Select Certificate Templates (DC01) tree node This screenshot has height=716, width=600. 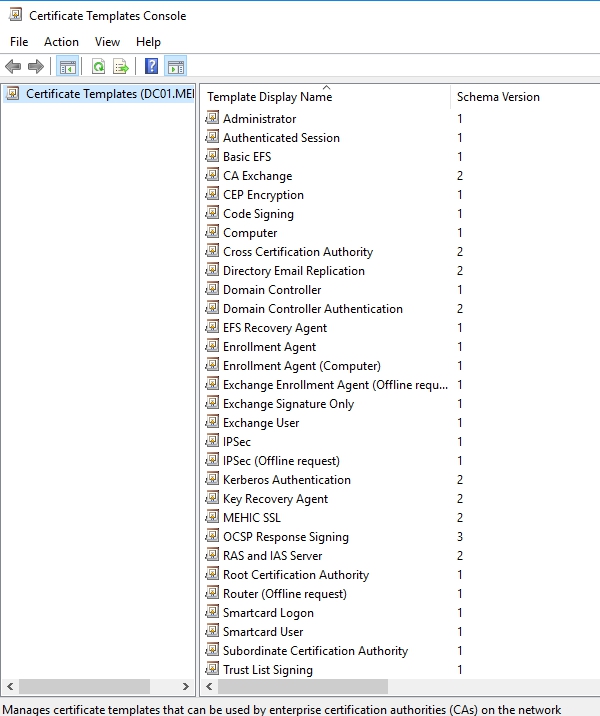tap(110, 94)
